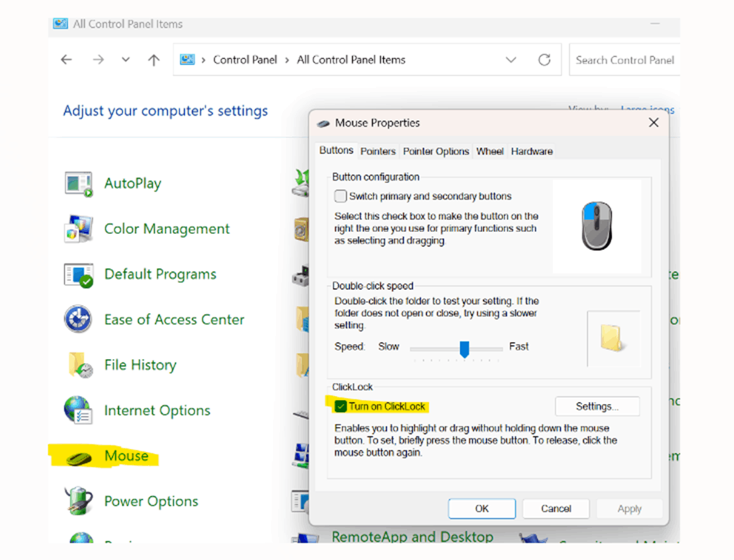
Task: Refresh the Control Panel view
Action: pyautogui.click(x=544, y=60)
